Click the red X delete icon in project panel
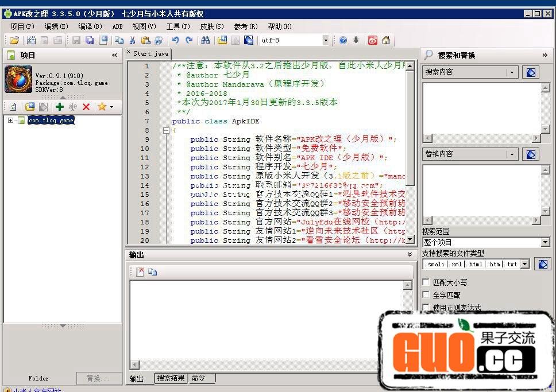 pyautogui.click(x=86, y=107)
